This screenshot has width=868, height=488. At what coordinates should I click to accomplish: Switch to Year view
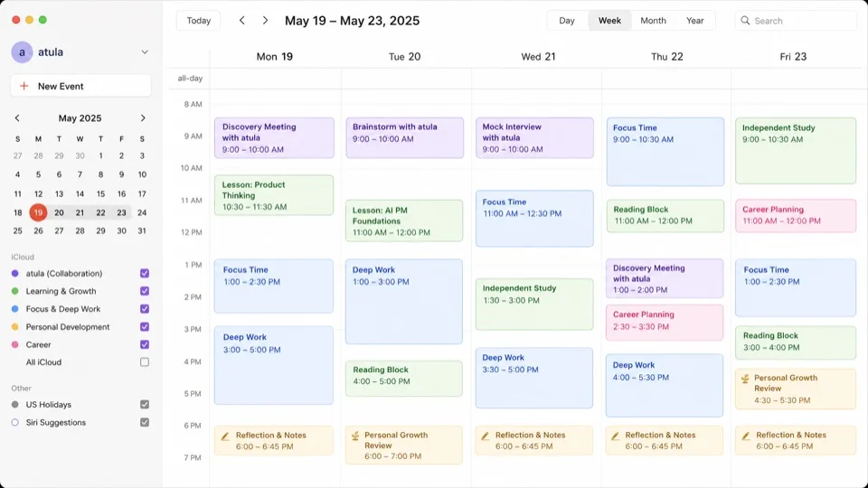click(694, 21)
